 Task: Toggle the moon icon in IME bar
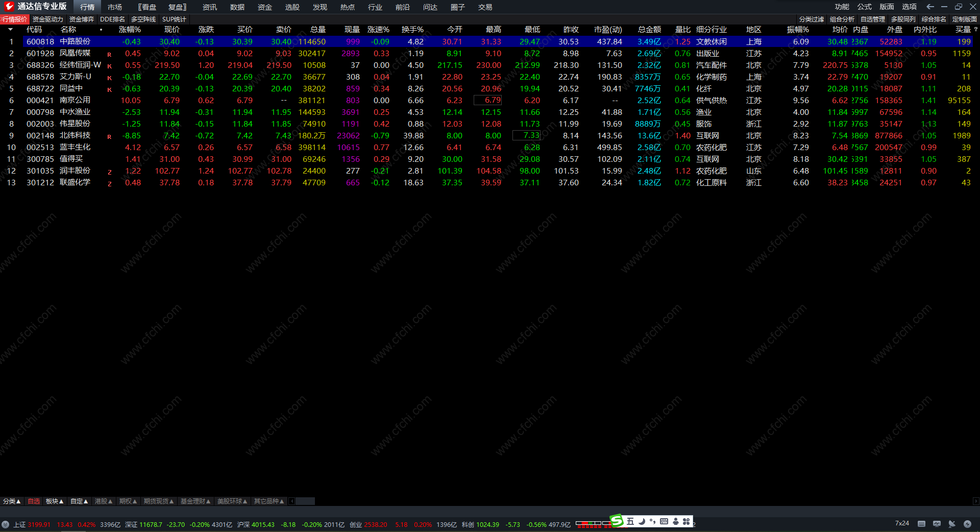tap(642, 521)
